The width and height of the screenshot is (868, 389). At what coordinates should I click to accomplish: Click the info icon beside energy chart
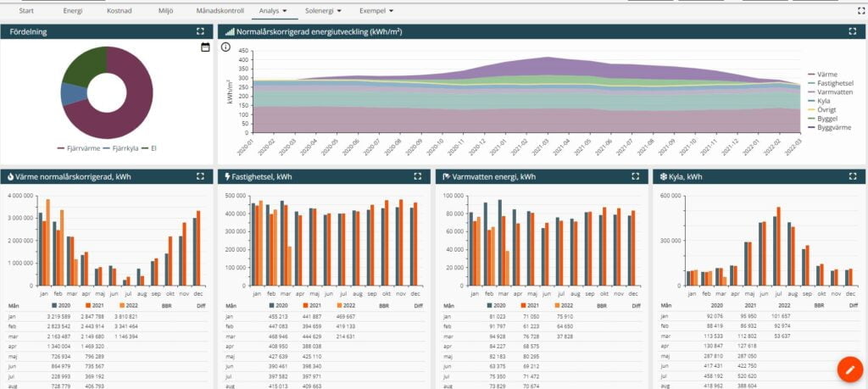pos(225,47)
